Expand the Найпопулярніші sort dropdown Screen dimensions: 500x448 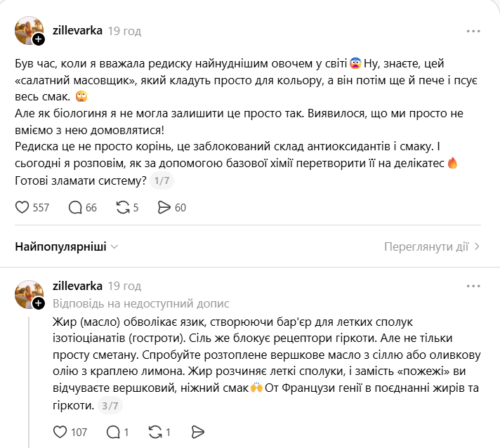(x=67, y=247)
